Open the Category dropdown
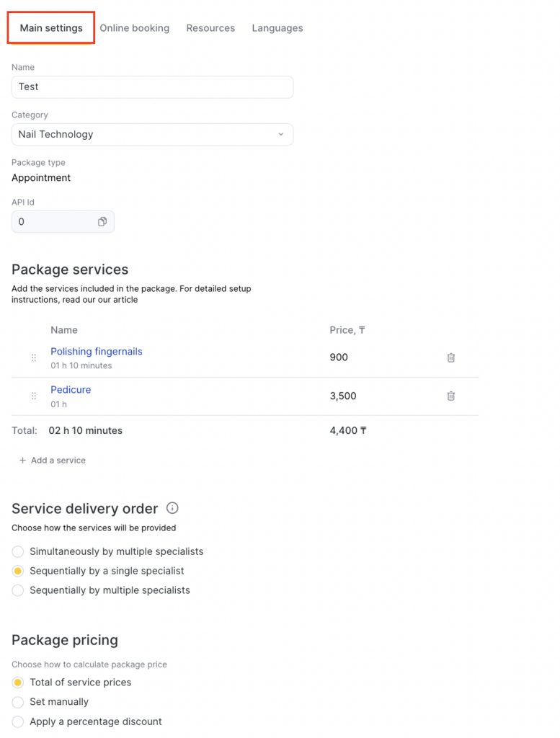 pyautogui.click(x=152, y=135)
